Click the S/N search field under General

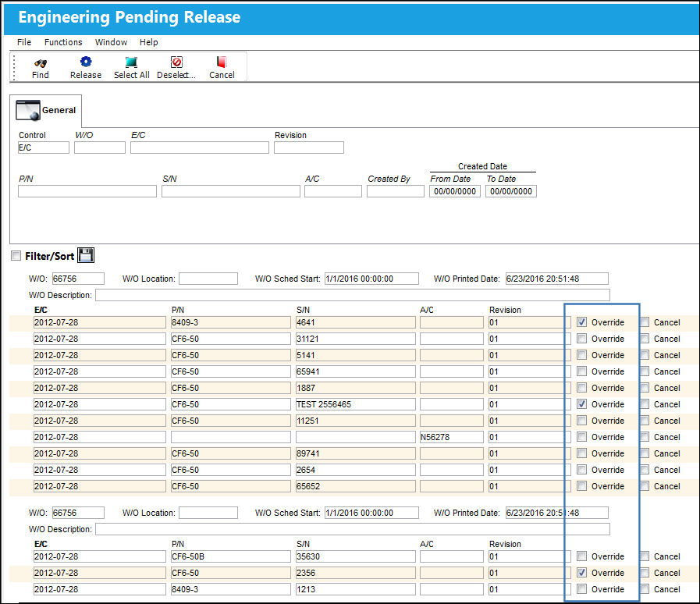231,191
